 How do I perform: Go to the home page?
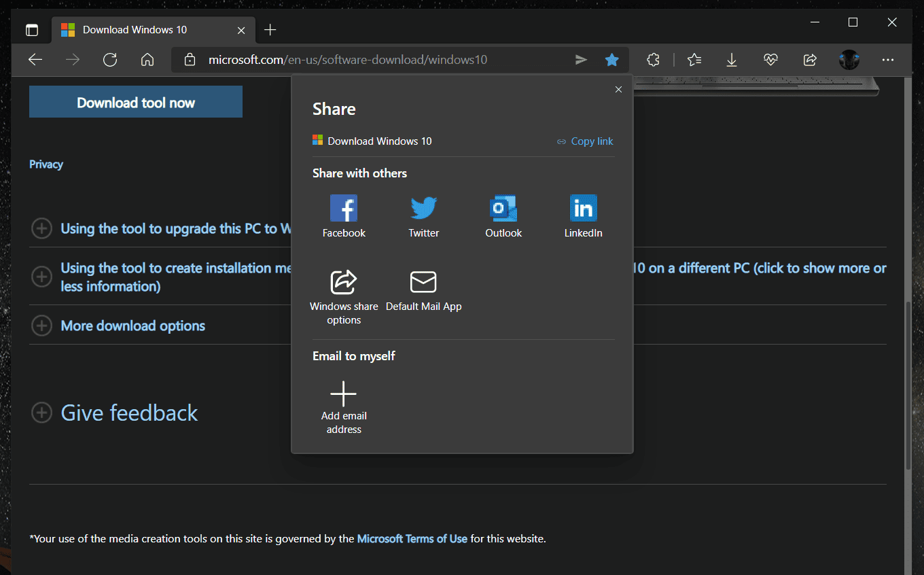click(147, 60)
